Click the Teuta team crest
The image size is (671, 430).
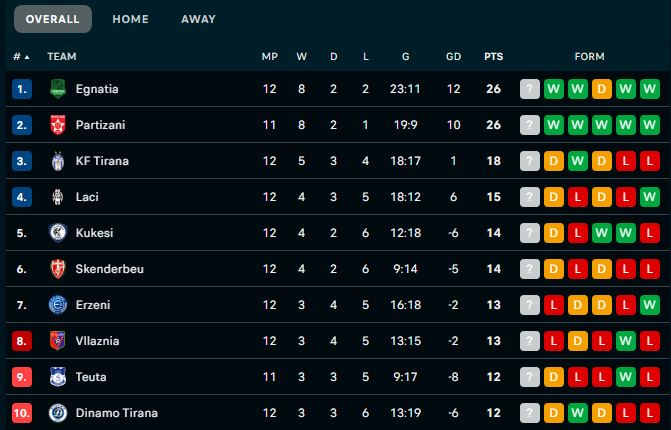[x=57, y=377]
